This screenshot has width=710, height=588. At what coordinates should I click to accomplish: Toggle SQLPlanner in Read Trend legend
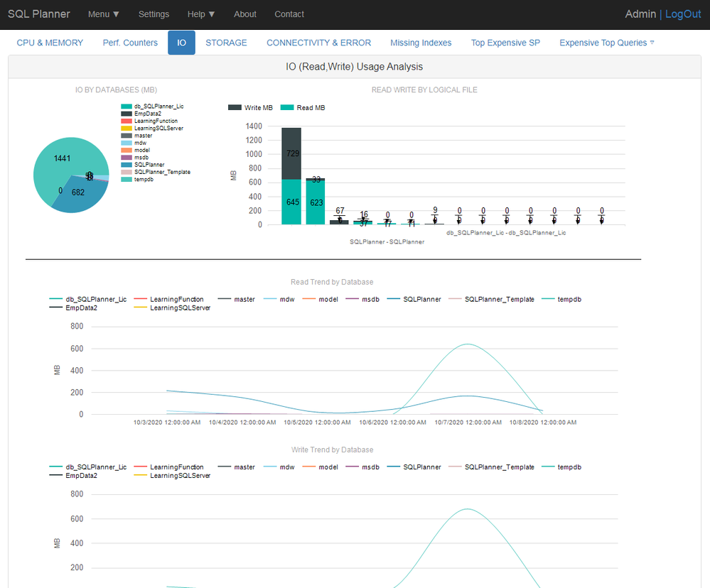414,299
